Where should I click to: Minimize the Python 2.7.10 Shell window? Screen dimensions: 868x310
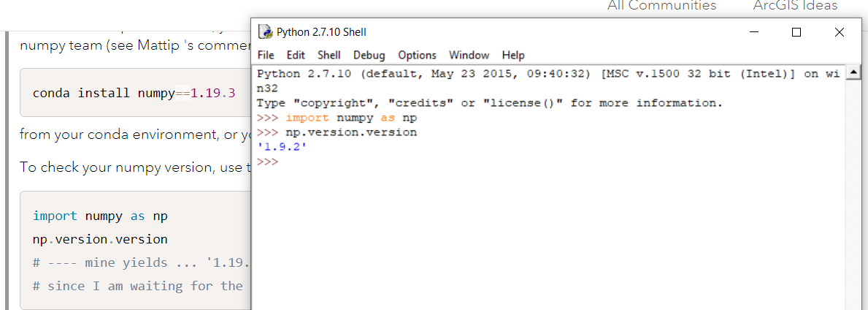754,32
